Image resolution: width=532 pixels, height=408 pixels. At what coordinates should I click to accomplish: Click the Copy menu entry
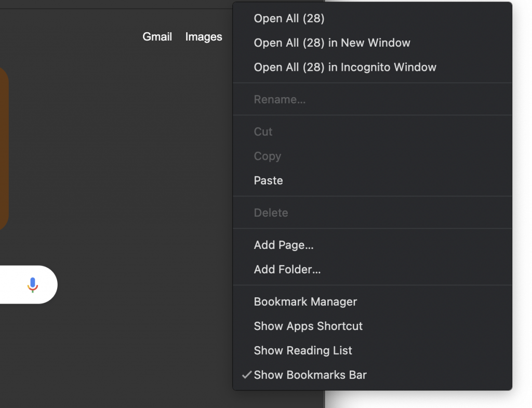(267, 156)
